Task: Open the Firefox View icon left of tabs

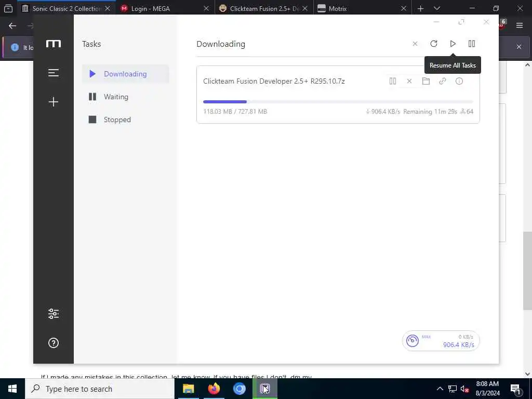Action: (x=8, y=8)
